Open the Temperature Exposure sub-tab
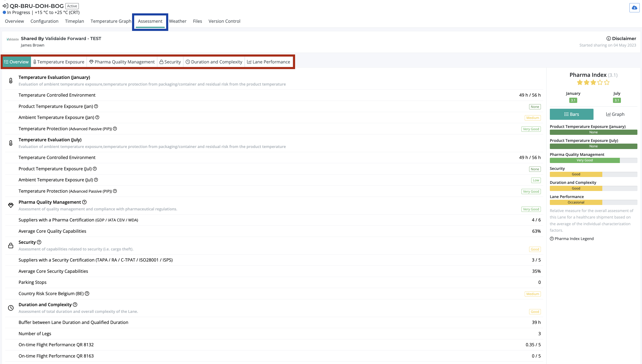Image resolution: width=642 pixels, height=364 pixels. click(59, 62)
